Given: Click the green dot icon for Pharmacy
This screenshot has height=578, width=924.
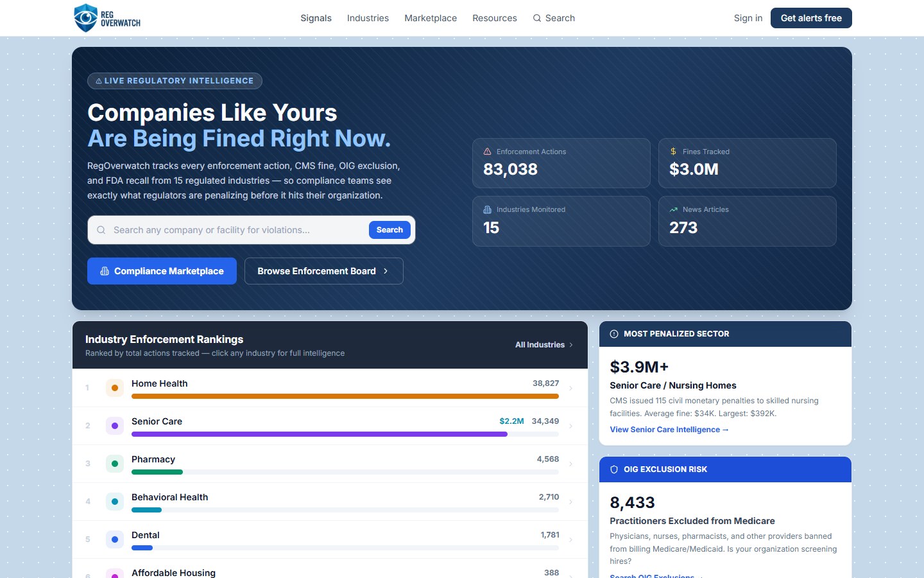Looking at the screenshot, I should point(115,464).
